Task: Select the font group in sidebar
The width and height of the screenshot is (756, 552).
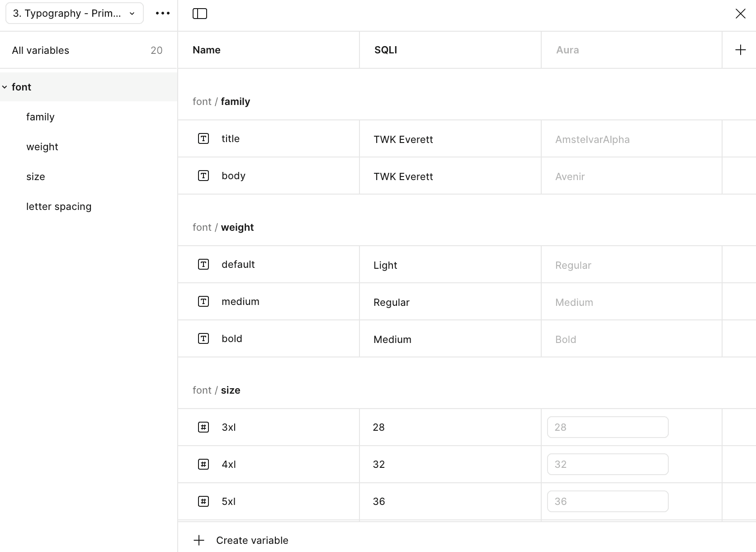Action: tap(89, 87)
